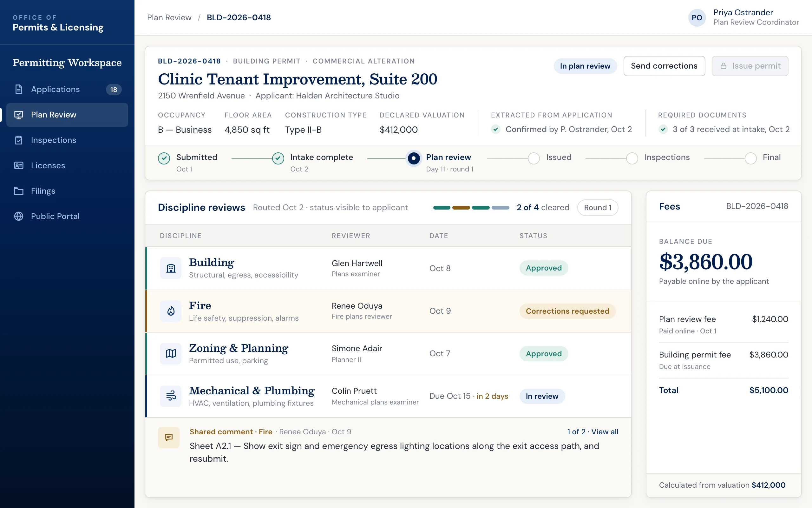Click check icon beside 3 of 3 received
The width and height of the screenshot is (812, 508).
click(663, 129)
